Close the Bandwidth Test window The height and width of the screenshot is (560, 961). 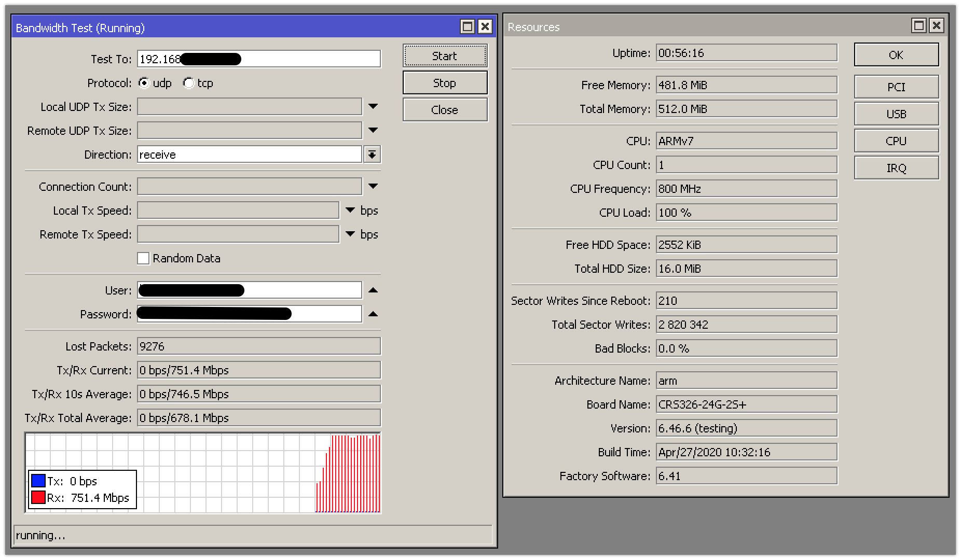pyautogui.click(x=485, y=27)
